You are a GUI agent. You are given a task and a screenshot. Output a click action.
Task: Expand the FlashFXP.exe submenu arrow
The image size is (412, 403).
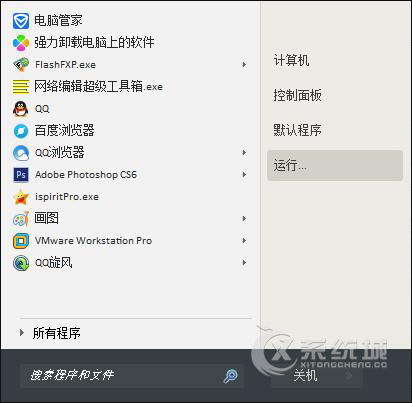[x=244, y=65]
